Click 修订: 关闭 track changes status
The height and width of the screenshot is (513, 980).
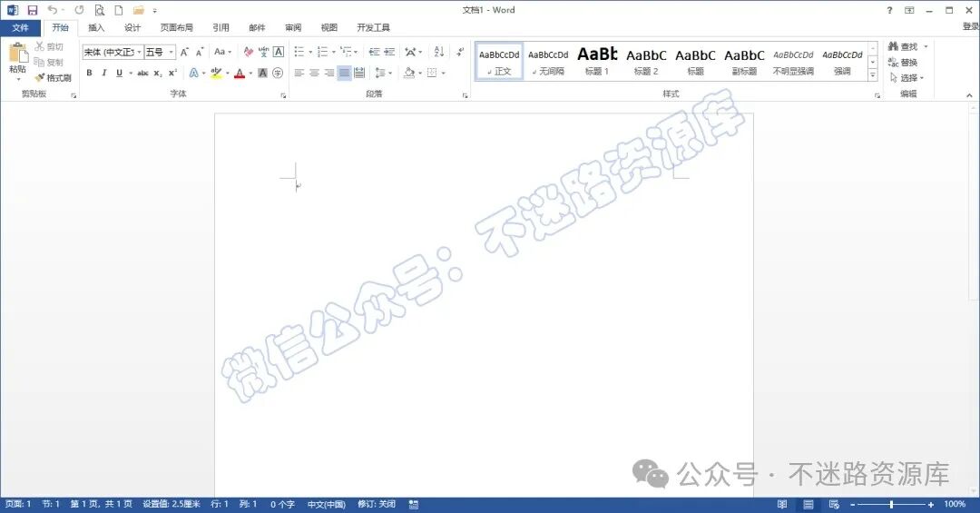coord(377,504)
